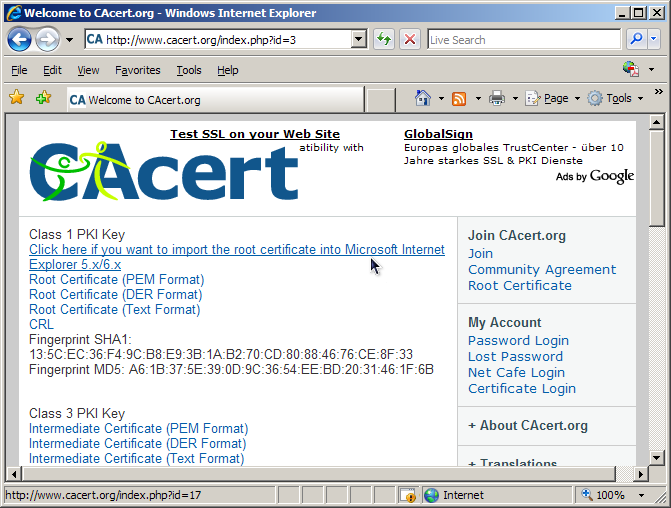
Task: Expand the PDF toolbar icon dropdown arrow
Action: [x=651, y=69]
